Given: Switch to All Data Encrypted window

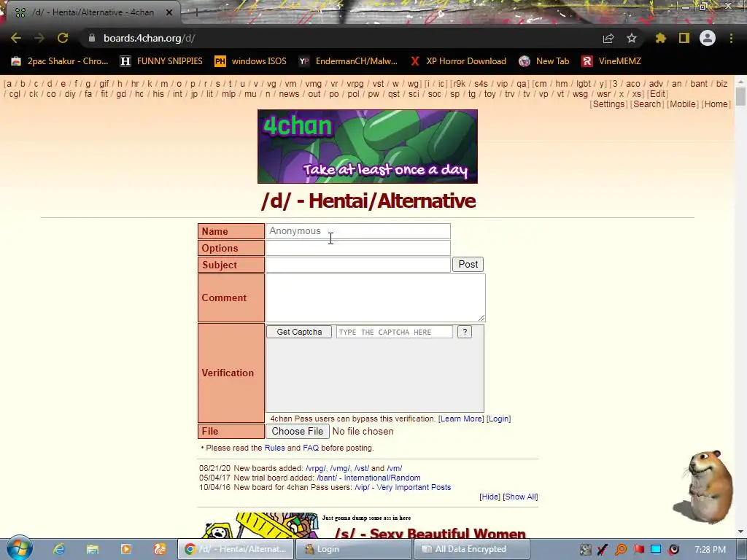Looking at the screenshot, I should pos(472,549).
